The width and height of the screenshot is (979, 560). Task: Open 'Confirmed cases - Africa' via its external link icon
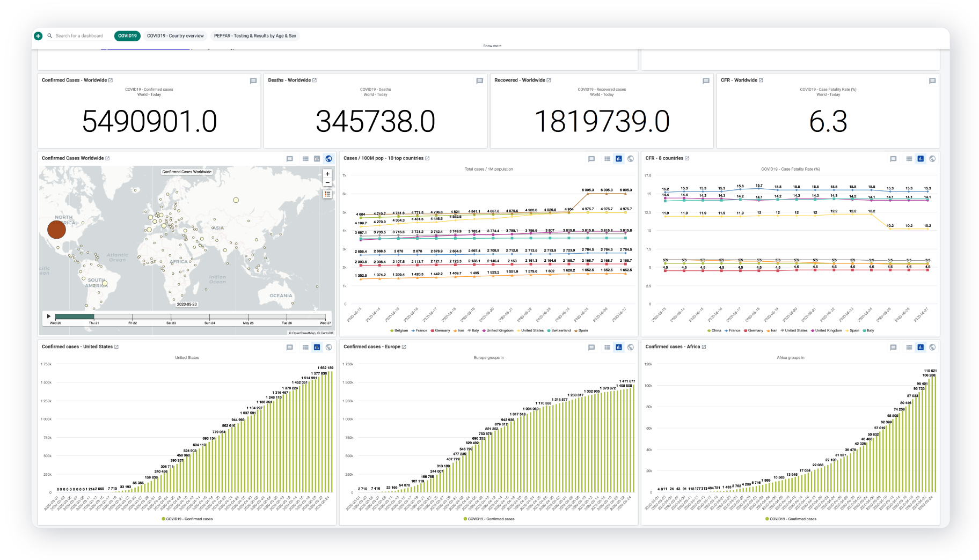click(704, 347)
